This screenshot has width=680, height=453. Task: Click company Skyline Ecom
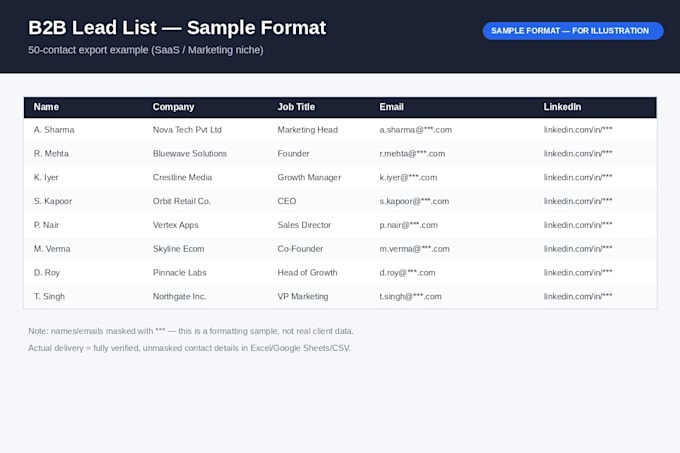click(179, 249)
